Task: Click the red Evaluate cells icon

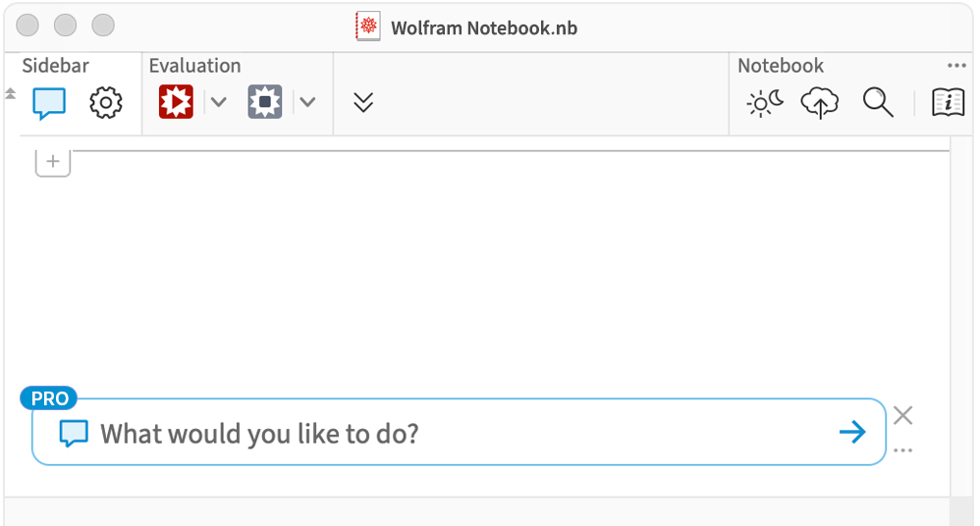Action: pyautogui.click(x=176, y=102)
